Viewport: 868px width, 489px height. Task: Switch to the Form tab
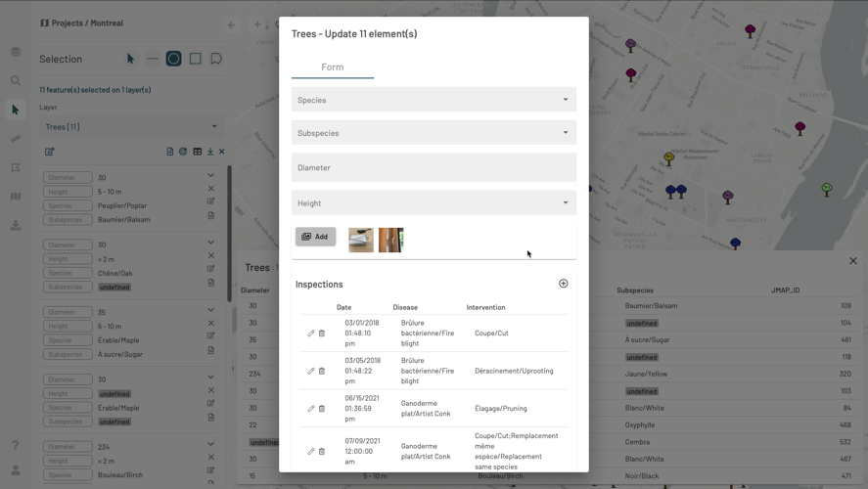click(x=333, y=67)
